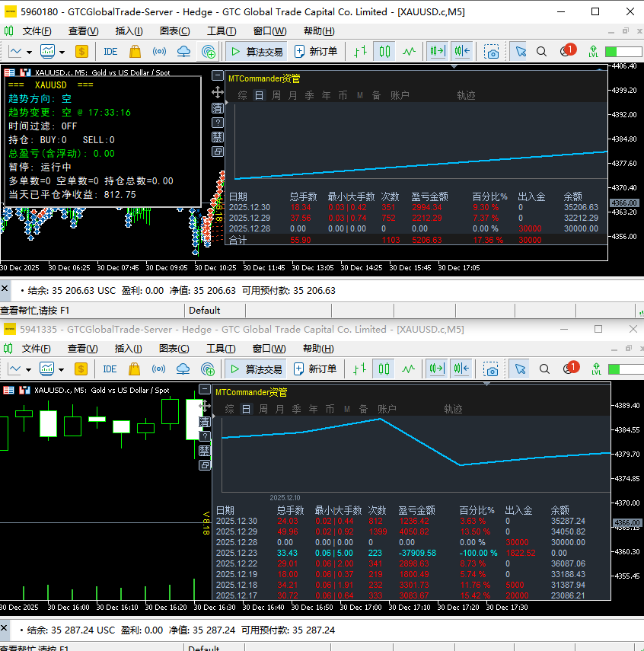The height and width of the screenshot is (651, 644).
Task: Toggle chart shift in top window toolbar
Action: 462,52
